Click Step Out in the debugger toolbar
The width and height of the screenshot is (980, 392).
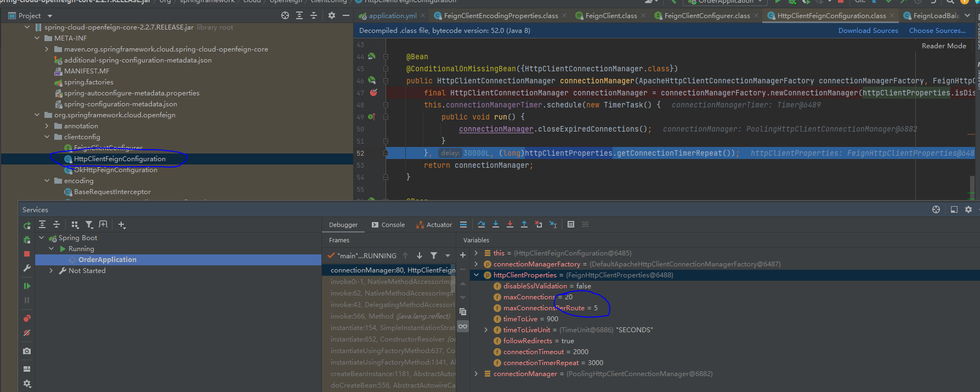click(x=524, y=224)
